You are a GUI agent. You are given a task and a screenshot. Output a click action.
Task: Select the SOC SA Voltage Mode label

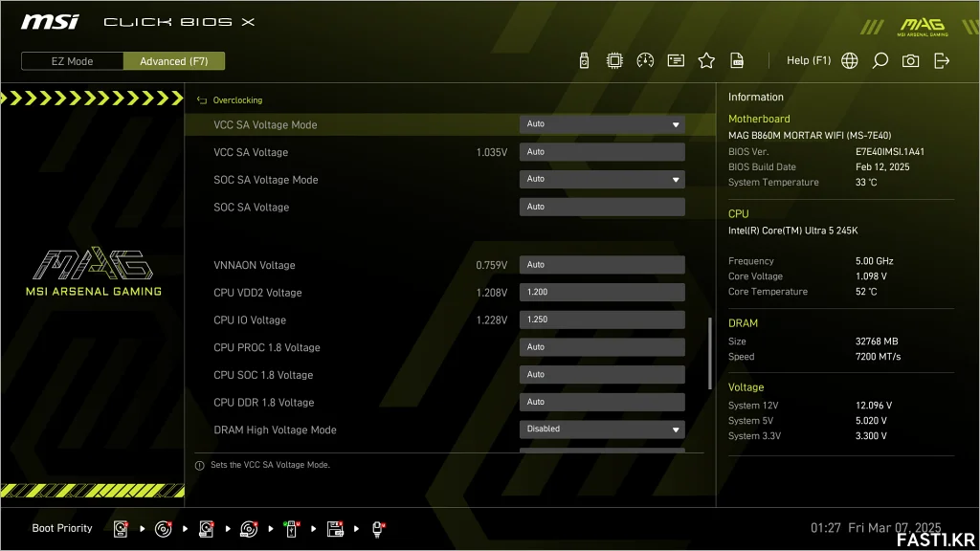[266, 180]
